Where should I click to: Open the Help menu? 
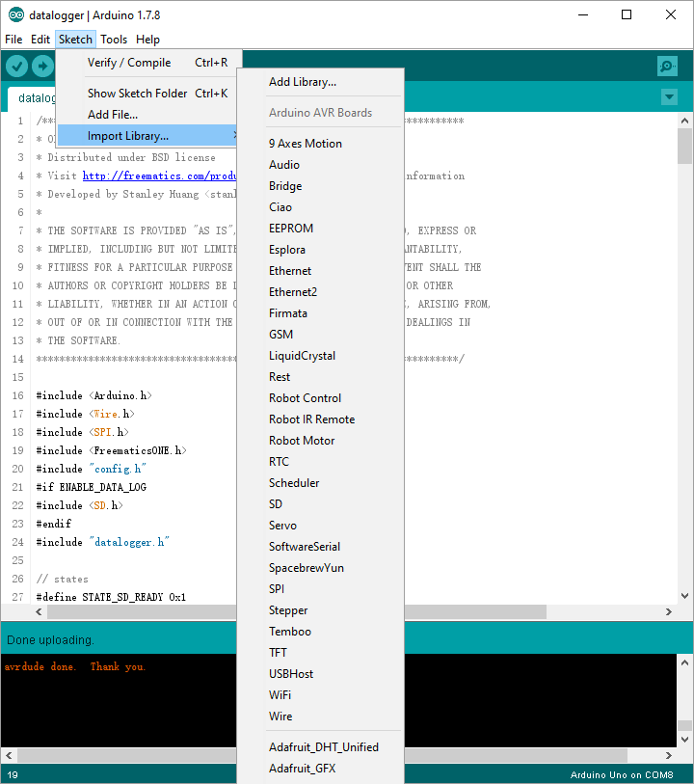[x=147, y=40]
